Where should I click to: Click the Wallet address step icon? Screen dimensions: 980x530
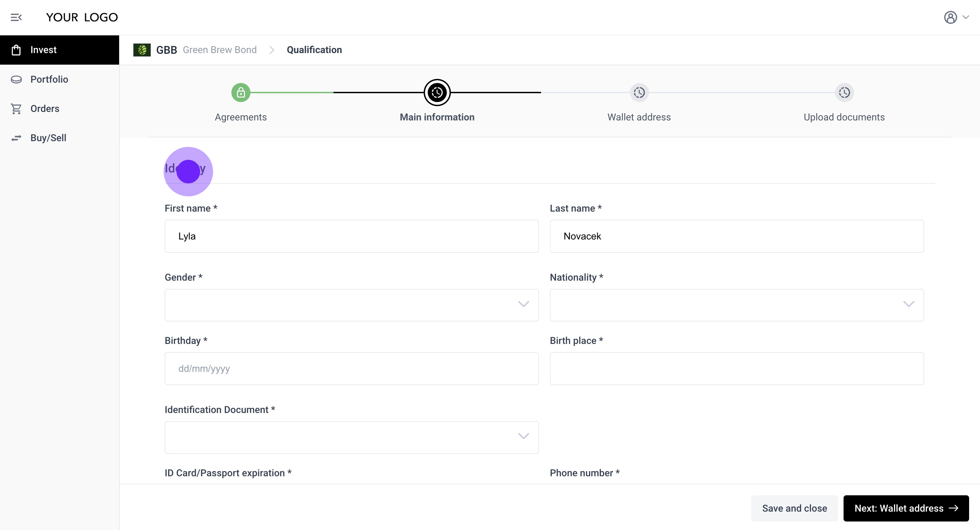[639, 93]
